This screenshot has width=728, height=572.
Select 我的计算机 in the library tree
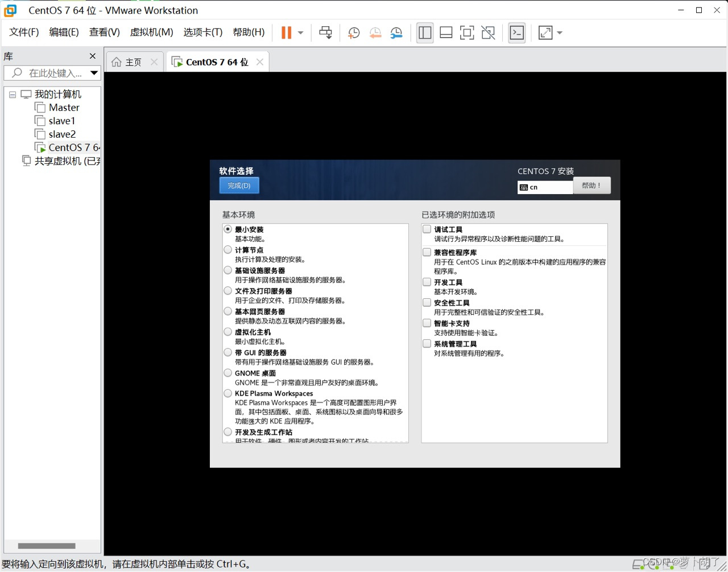[57, 94]
